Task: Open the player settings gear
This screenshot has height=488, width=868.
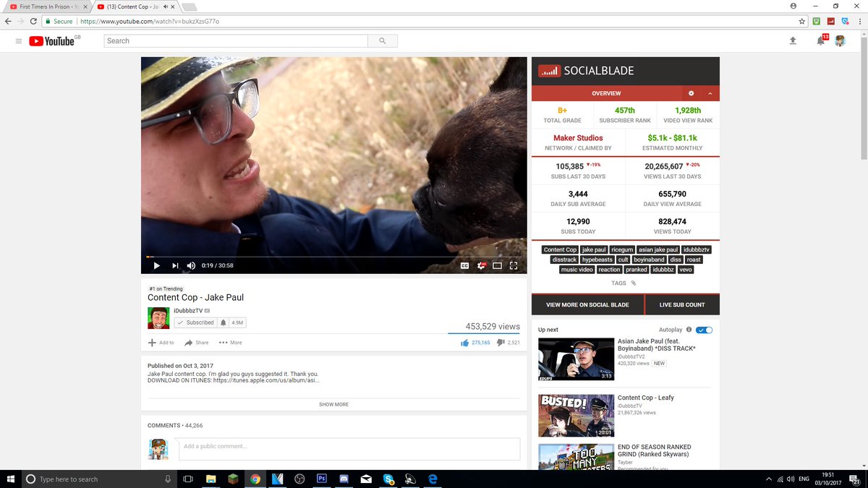Action: [481, 265]
